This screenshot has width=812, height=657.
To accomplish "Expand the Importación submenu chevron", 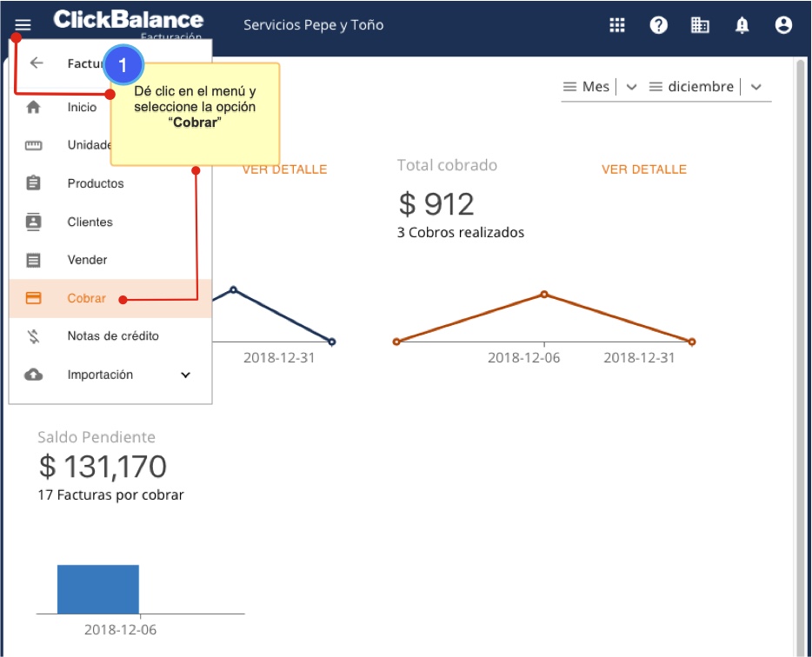I will [x=185, y=375].
